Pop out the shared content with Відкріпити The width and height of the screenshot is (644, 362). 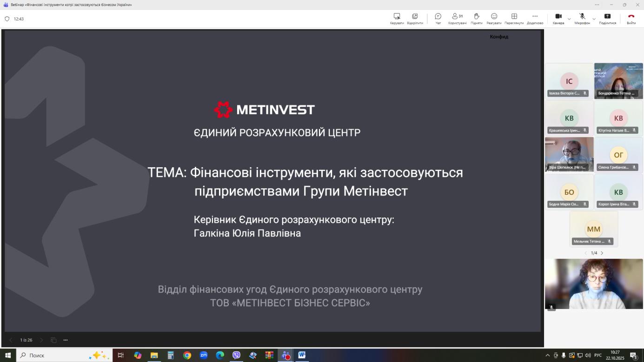pos(415,18)
